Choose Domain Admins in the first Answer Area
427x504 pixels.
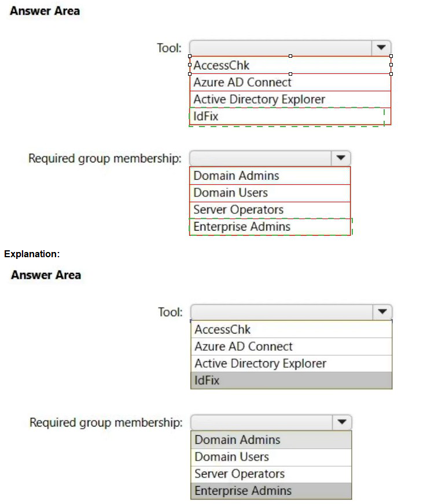click(x=270, y=176)
